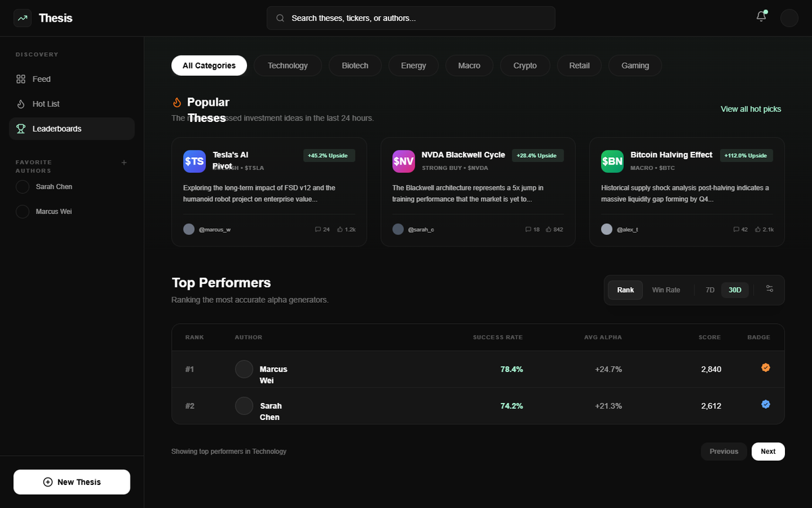The width and height of the screenshot is (812, 508).
Task: Open the notifications bell
Action: 761,17
